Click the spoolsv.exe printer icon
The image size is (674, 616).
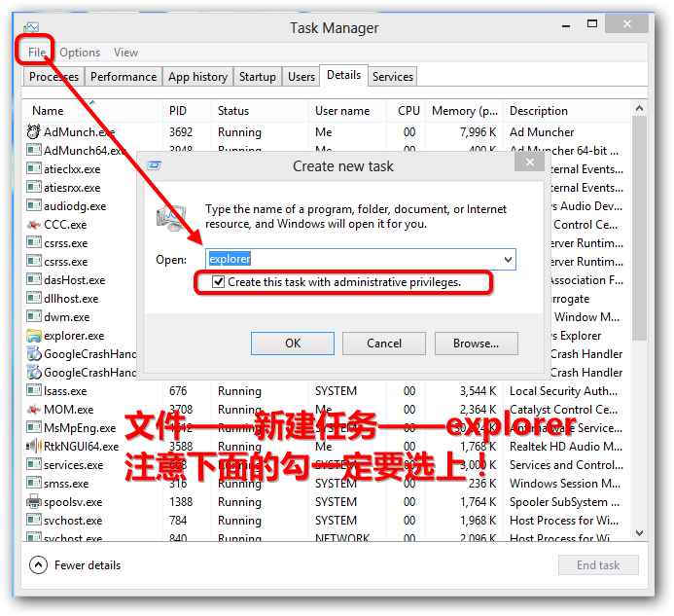pos(33,501)
